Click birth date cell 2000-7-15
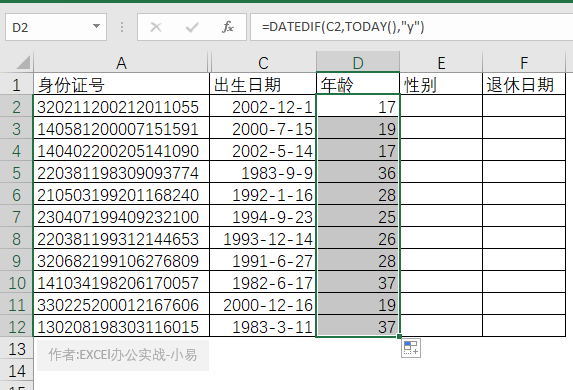This screenshot has width=573, height=390. (x=263, y=128)
